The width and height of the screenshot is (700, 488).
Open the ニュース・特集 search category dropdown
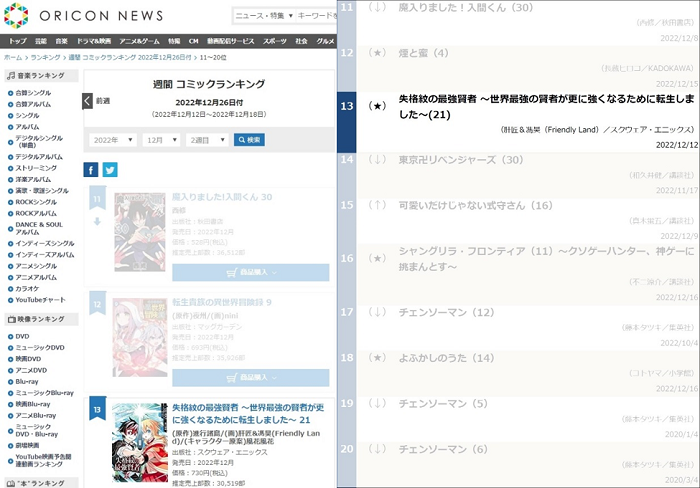coord(264,16)
